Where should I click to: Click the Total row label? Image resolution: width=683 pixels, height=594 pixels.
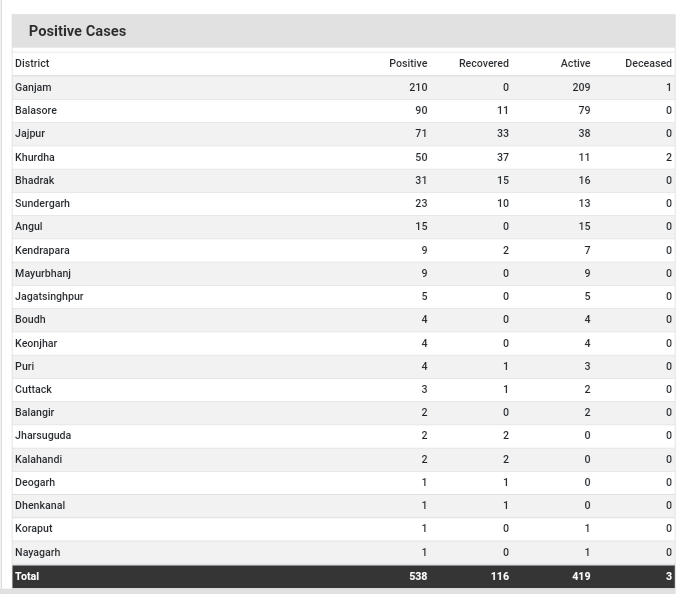pyautogui.click(x=27, y=576)
